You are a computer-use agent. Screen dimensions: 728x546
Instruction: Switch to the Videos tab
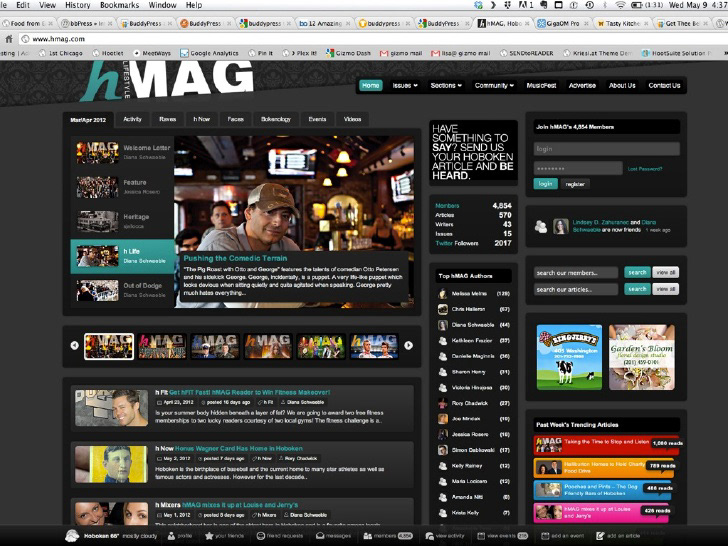352,119
